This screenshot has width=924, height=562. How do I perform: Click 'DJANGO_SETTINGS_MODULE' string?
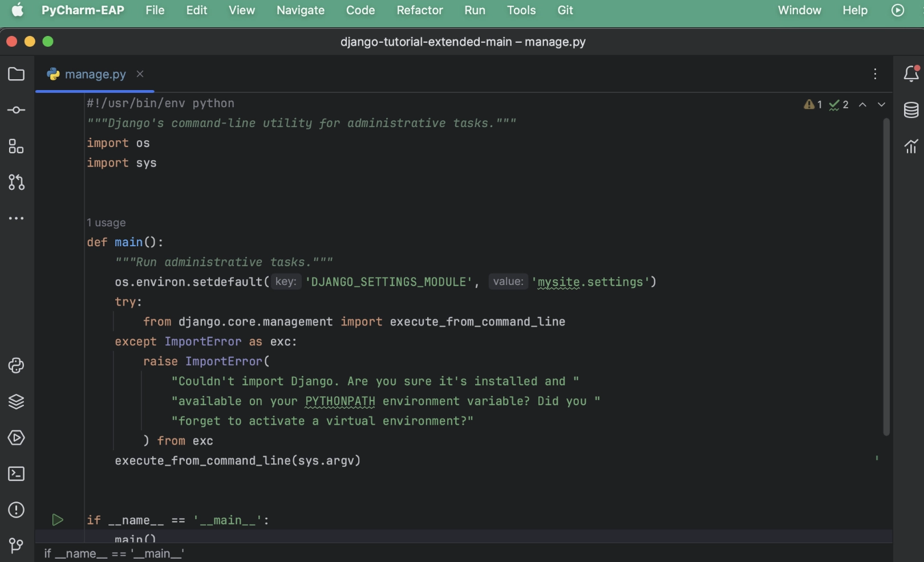click(x=389, y=282)
